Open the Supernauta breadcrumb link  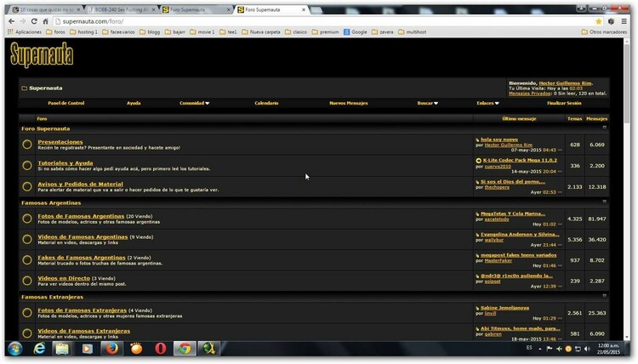46,88
